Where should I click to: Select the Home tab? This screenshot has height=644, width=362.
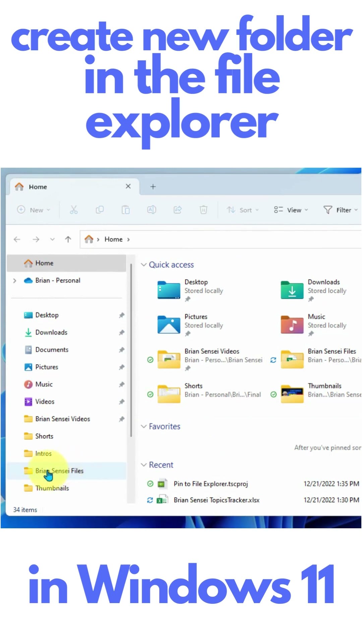click(x=75, y=187)
